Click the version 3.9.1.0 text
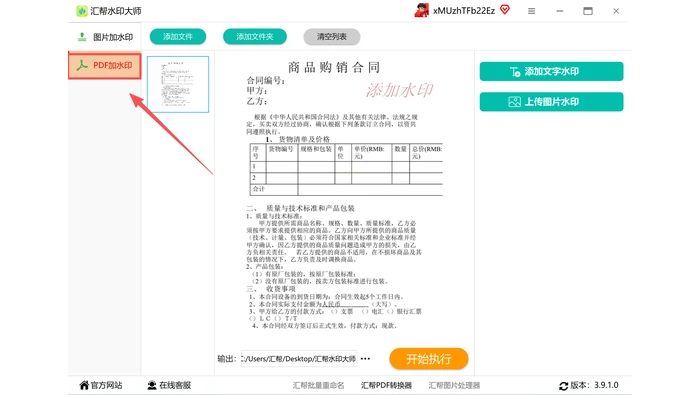This screenshot has height=395, width=700. point(594,385)
